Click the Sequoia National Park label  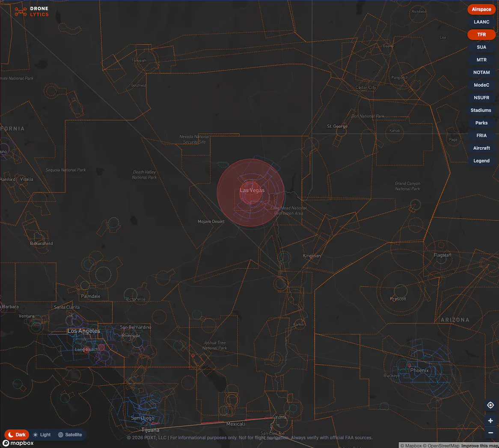coord(65,170)
